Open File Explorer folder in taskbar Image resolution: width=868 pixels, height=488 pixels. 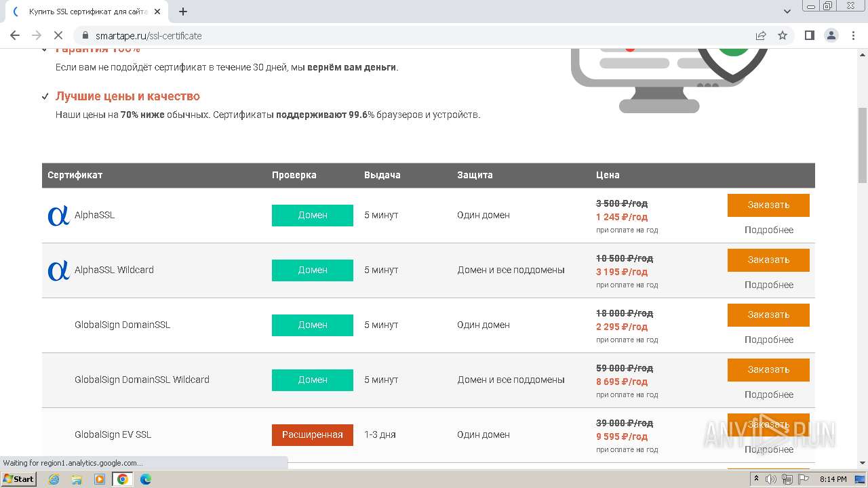tap(77, 479)
